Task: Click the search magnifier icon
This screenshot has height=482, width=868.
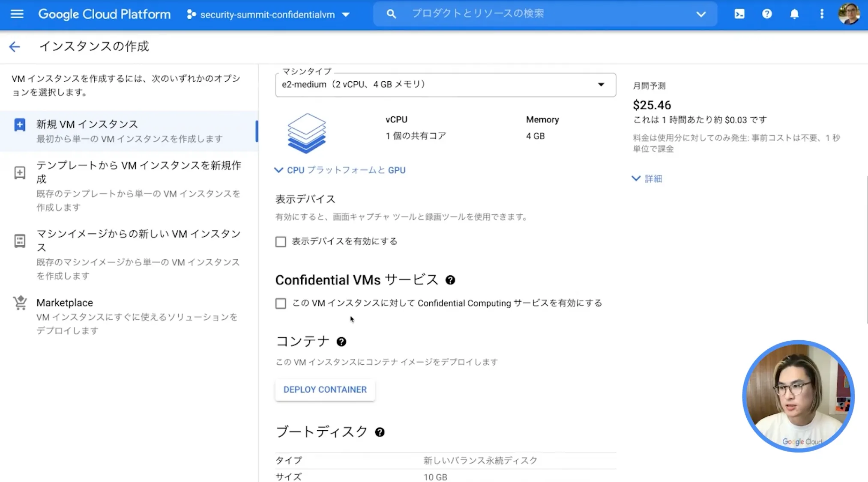Action: 391,14
